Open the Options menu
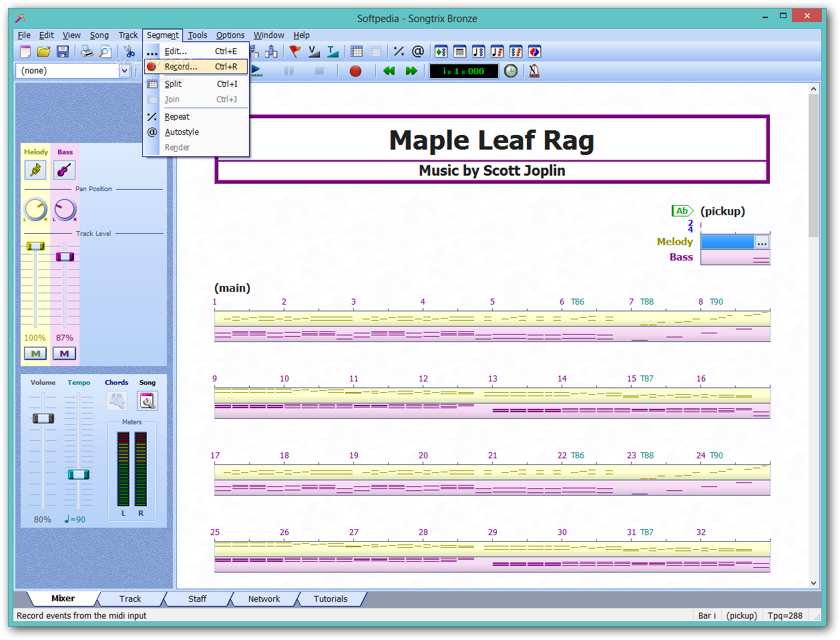The width and height of the screenshot is (840, 640). [230, 35]
